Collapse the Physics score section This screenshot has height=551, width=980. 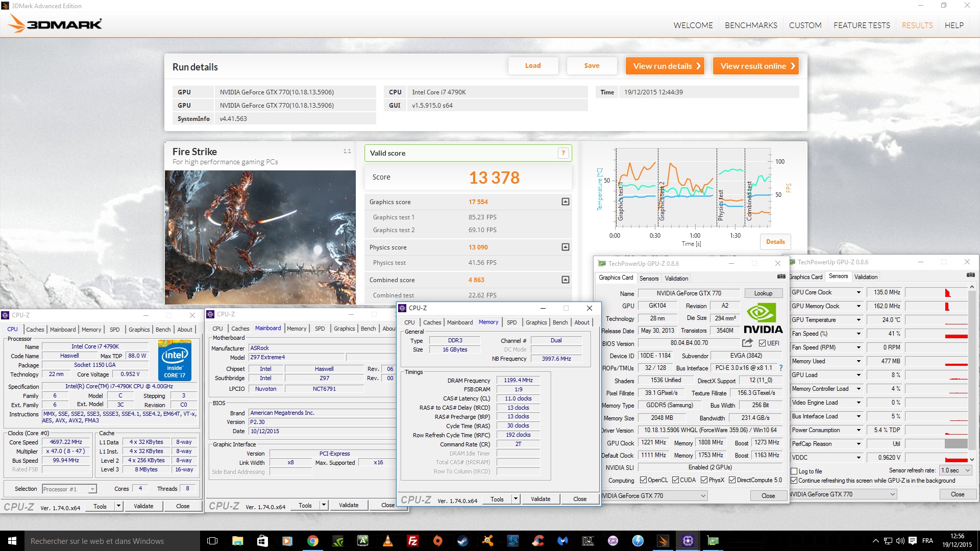[565, 247]
